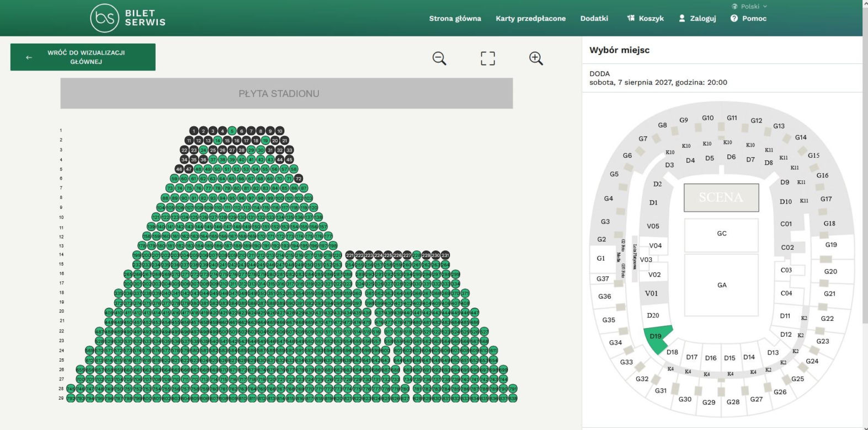
Task: Open the Pomoc help page
Action: coord(748,18)
